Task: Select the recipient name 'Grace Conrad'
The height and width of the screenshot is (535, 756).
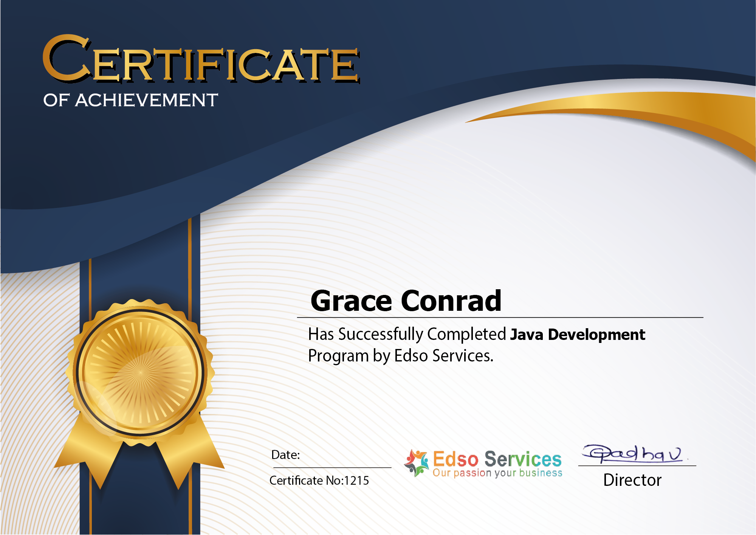Action: tap(406, 301)
